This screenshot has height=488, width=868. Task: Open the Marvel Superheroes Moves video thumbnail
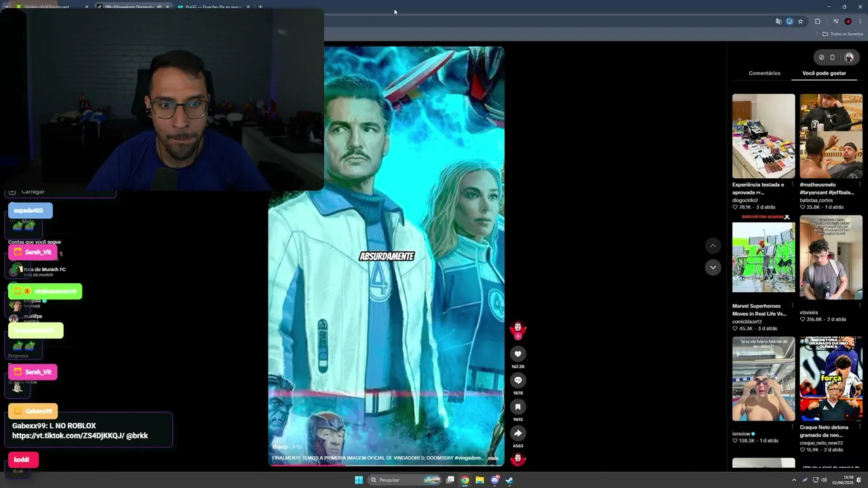tap(764, 258)
